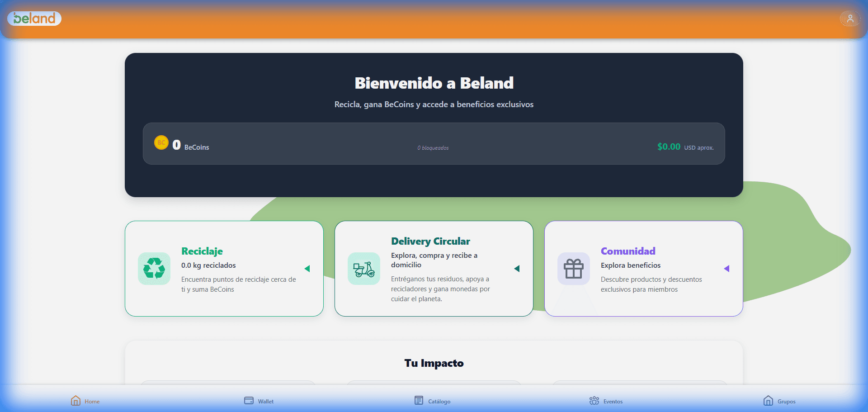Select the Delivery Circular card title
The height and width of the screenshot is (412, 868).
click(x=430, y=241)
